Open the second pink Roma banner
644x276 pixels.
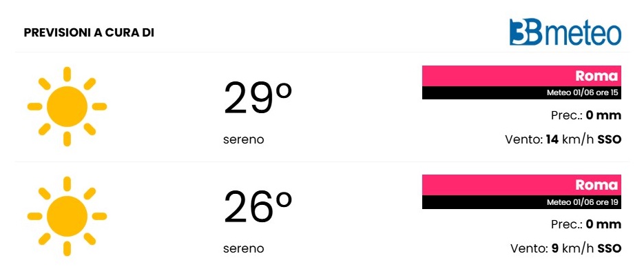click(x=521, y=185)
